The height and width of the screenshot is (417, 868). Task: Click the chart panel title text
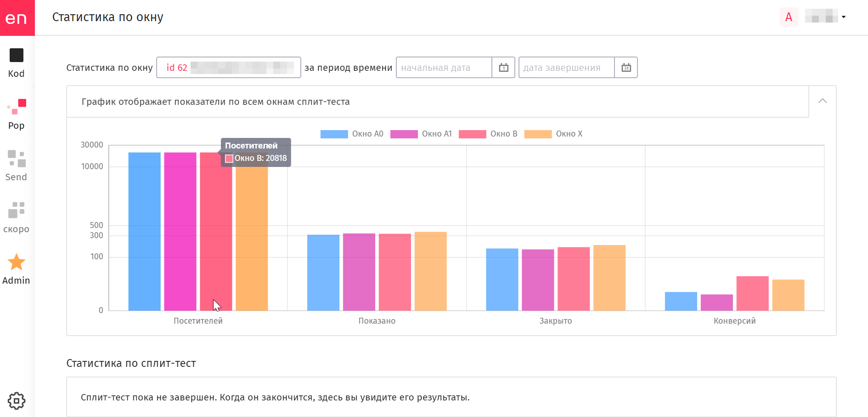[x=216, y=102]
